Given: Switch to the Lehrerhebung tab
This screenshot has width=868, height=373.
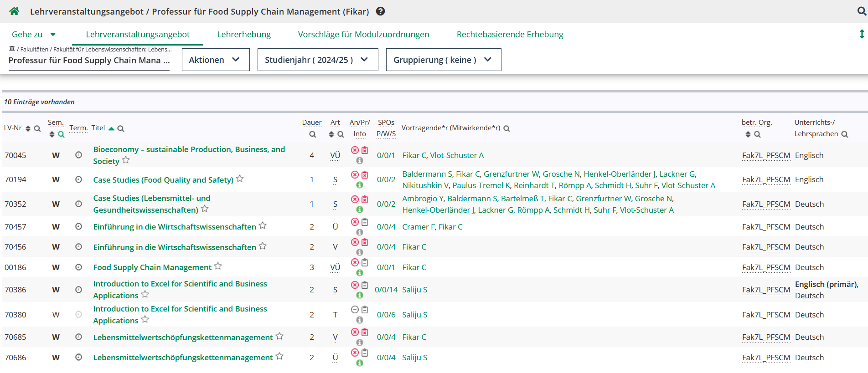Looking at the screenshot, I should tap(243, 34).
